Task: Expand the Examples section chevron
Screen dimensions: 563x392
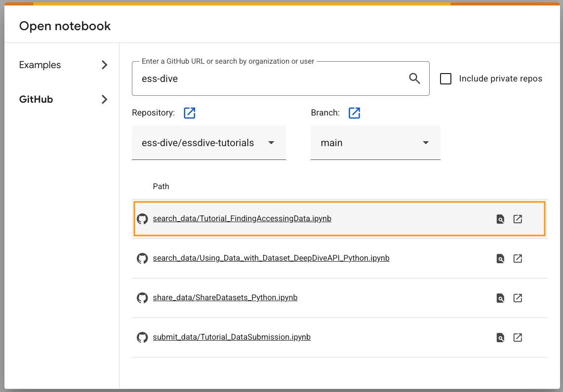Action: 104,65
